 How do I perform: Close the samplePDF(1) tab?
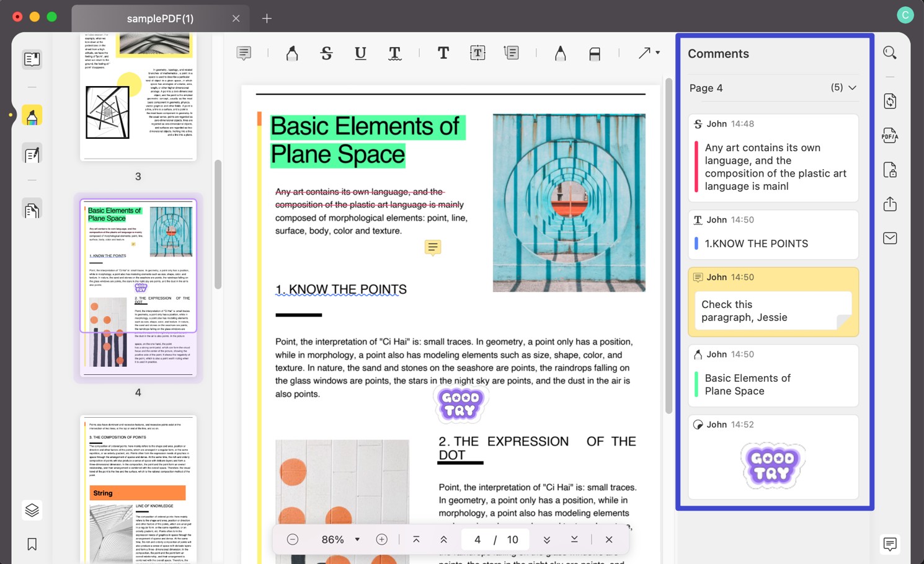236,19
